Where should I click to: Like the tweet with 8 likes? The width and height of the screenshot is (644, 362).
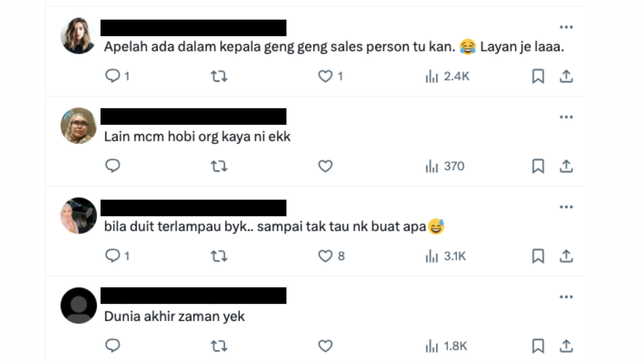(326, 256)
